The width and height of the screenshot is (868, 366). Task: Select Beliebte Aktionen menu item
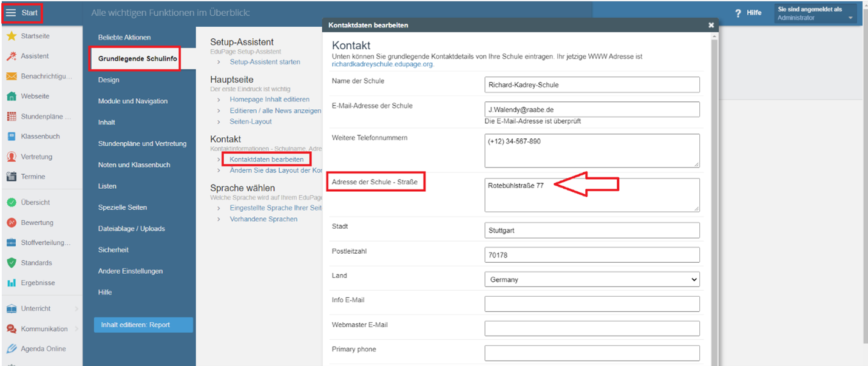point(124,38)
